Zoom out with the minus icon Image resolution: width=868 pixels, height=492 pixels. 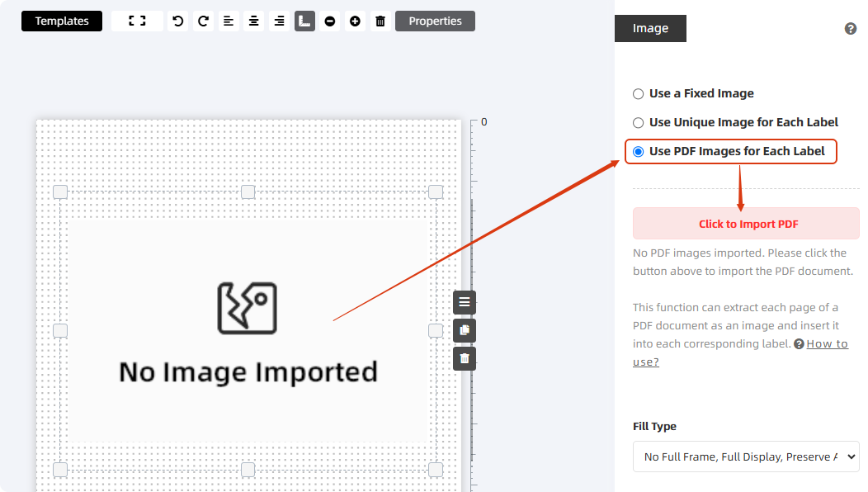(x=330, y=21)
